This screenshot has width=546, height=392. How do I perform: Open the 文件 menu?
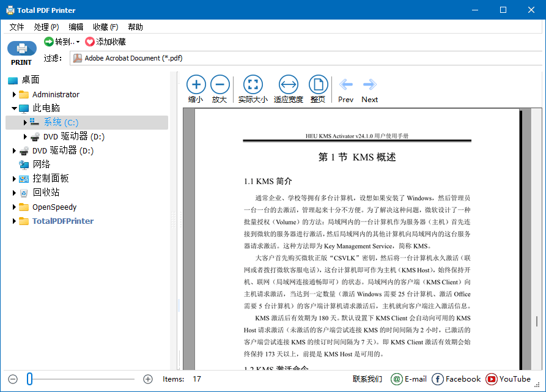[x=17, y=26]
